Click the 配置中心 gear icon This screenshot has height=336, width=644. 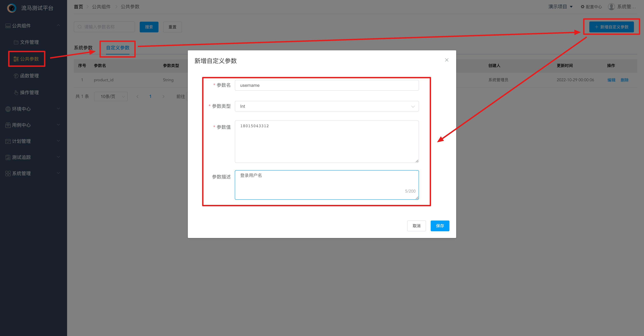[583, 7]
